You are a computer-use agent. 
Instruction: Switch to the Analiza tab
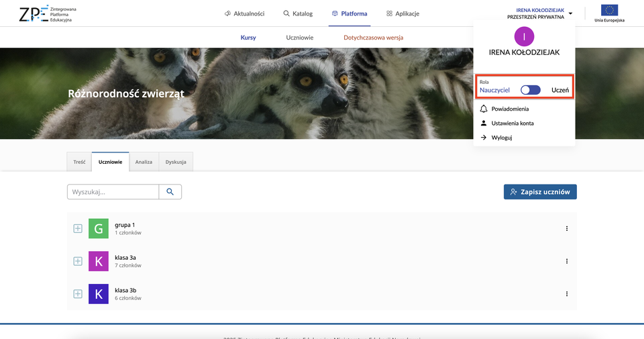click(x=144, y=162)
